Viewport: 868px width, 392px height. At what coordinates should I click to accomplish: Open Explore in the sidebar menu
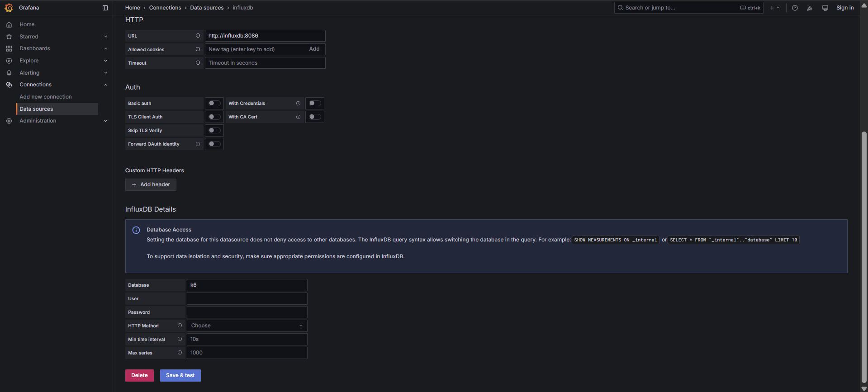click(x=29, y=61)
